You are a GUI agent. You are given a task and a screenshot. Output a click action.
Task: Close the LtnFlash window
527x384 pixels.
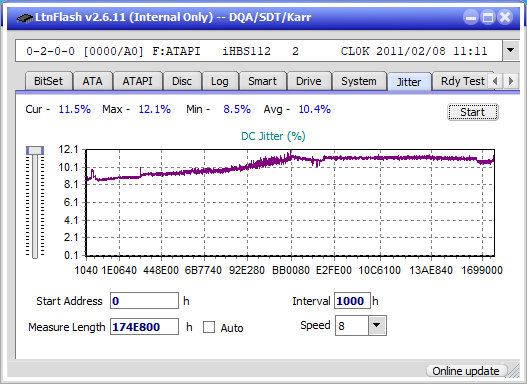[505, 17]
